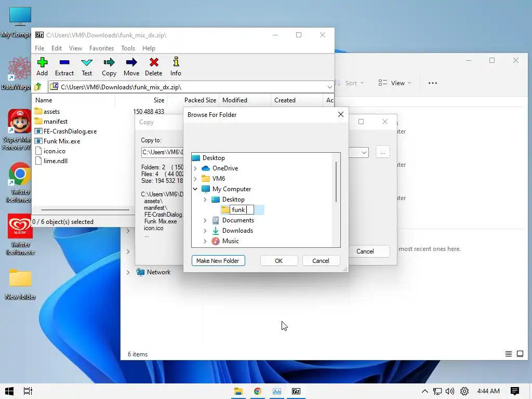Select Documents in the folder tree
The height and width of the screenshot is (399, 532).
click(233, 220)
